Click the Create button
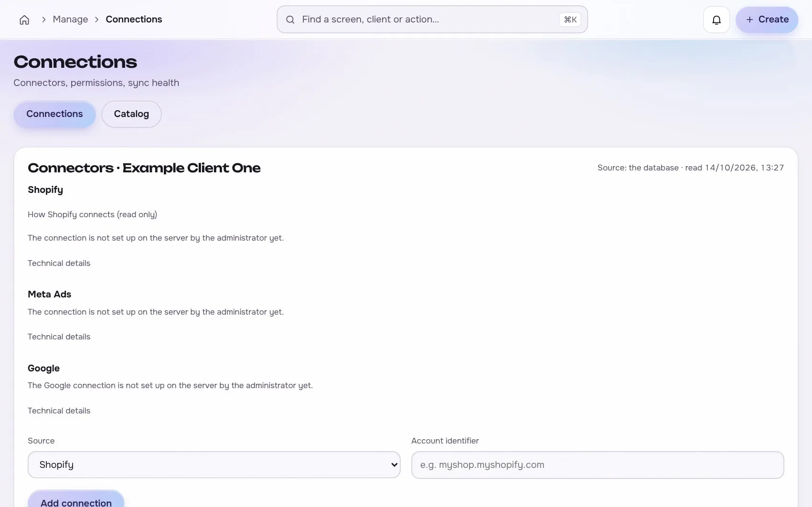The height and width of the screenshot is (507, 812). 767,20
